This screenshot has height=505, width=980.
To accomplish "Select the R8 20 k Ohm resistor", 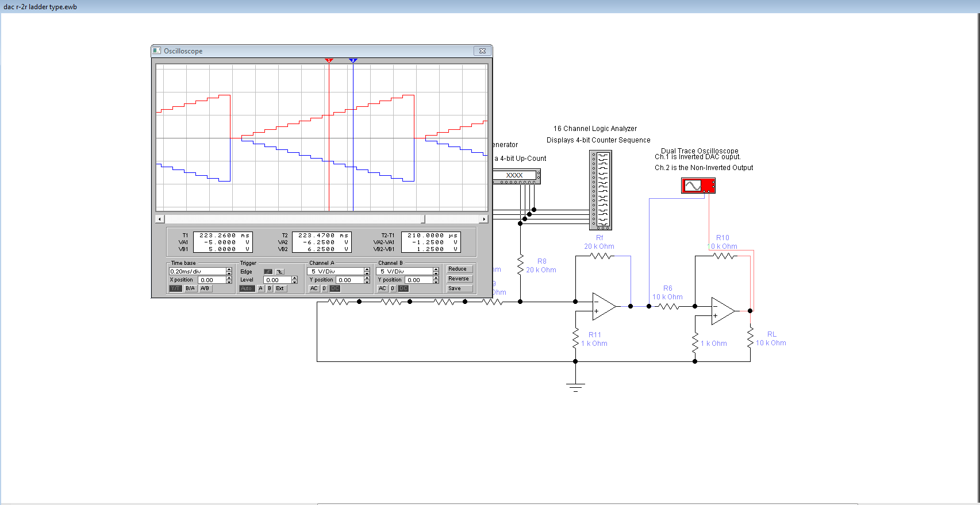I will (520, 265).
